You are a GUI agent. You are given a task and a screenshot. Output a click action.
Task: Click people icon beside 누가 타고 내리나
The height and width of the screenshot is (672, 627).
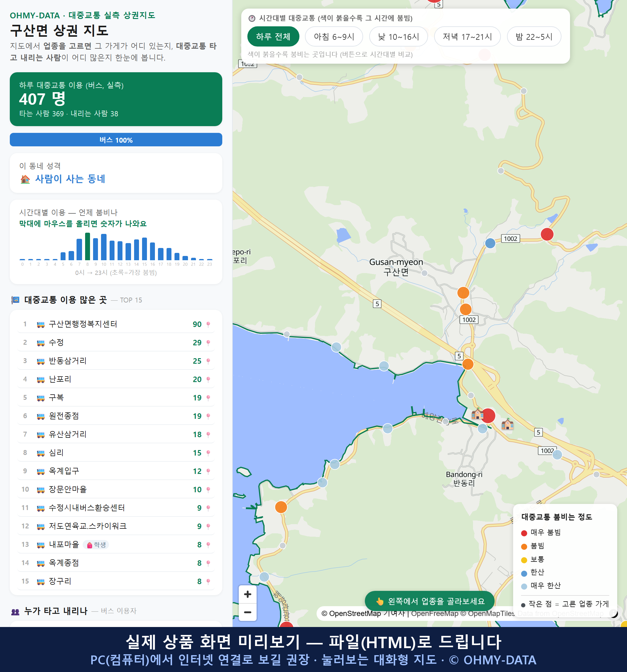coord(15,611)
